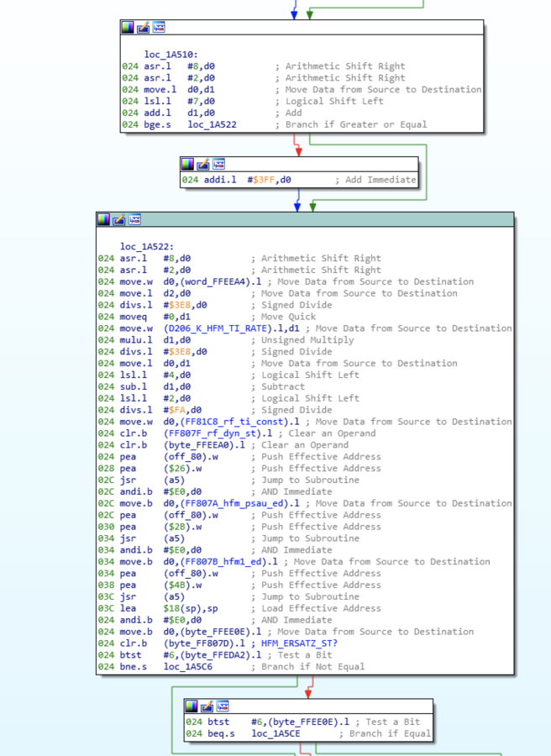This screenshot has width=551, height=756.
Task: Set node color on addi.l block
Action: 188,164
